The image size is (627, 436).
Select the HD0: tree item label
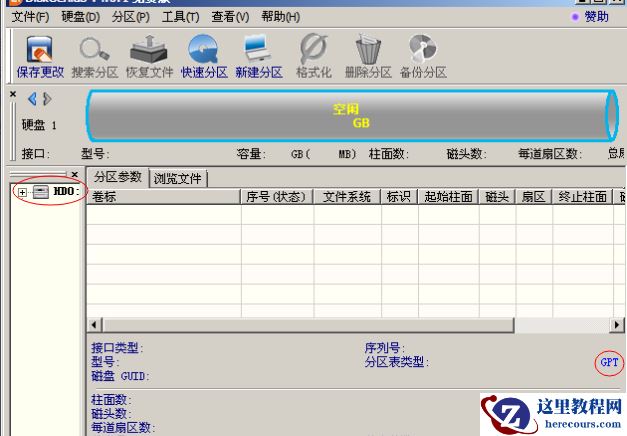coord(66,192)
